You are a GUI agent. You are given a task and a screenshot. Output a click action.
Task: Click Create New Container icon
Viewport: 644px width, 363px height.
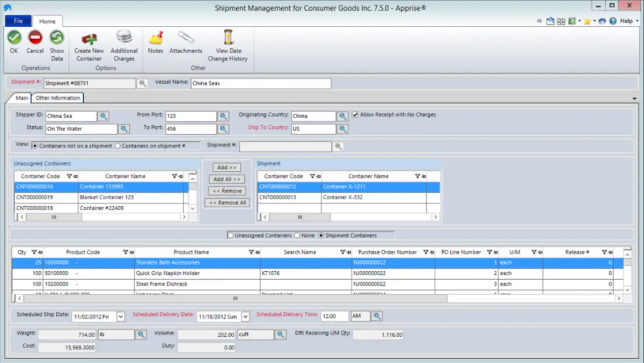click(89, 38)
